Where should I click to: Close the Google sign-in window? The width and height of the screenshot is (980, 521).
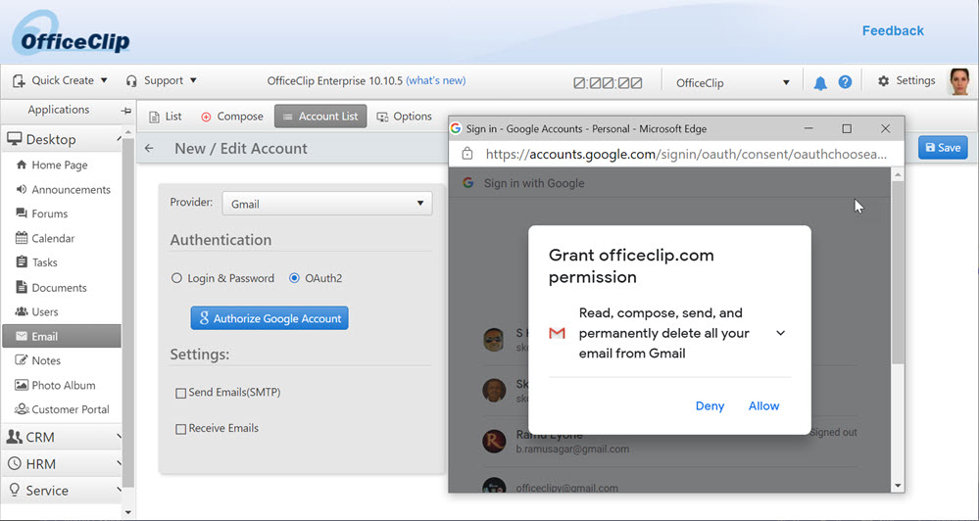coord(885,128)
